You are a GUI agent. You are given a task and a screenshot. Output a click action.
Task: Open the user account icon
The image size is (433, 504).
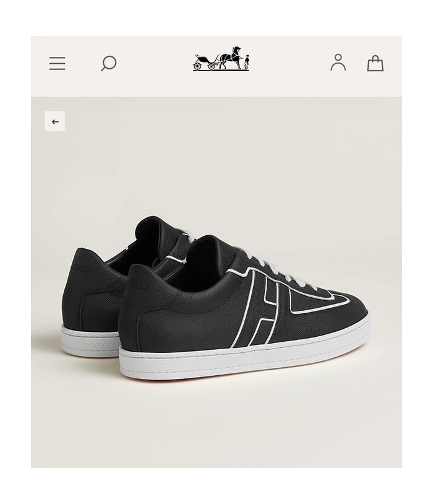tap(338, 63)
